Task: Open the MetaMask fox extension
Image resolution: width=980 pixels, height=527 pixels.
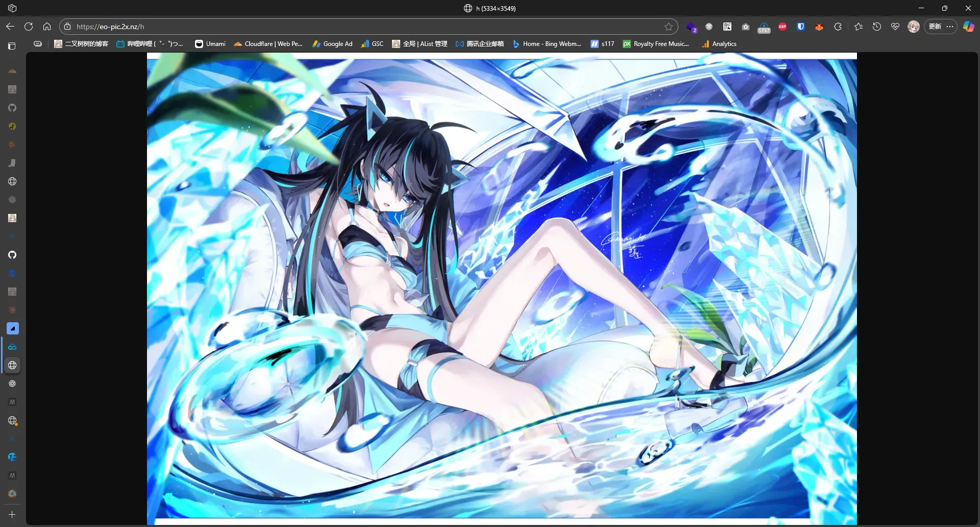Action: coord(819,27)
